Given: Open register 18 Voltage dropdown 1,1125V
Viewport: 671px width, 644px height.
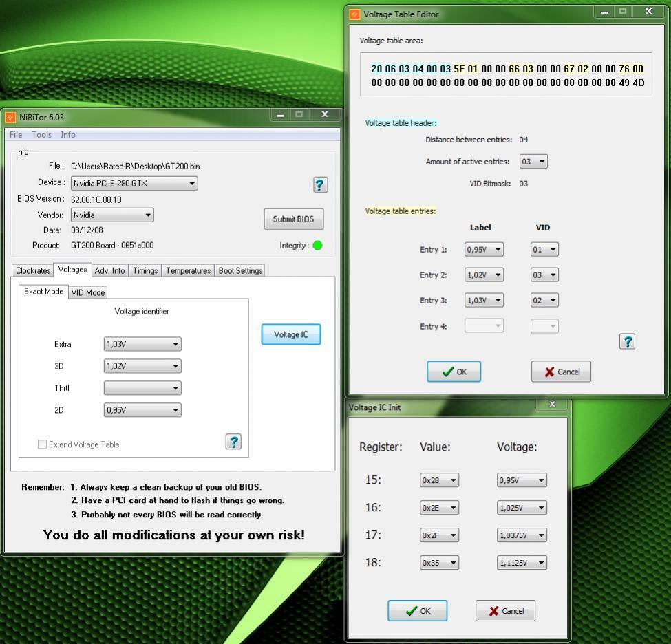Looking at the screenshot, I should point(522,563).
